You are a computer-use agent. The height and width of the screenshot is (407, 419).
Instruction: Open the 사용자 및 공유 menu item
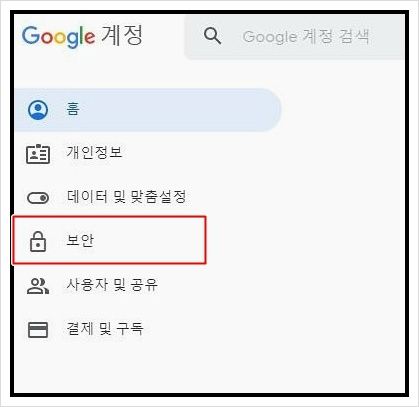pyautogui.click(x=112, y=284)
